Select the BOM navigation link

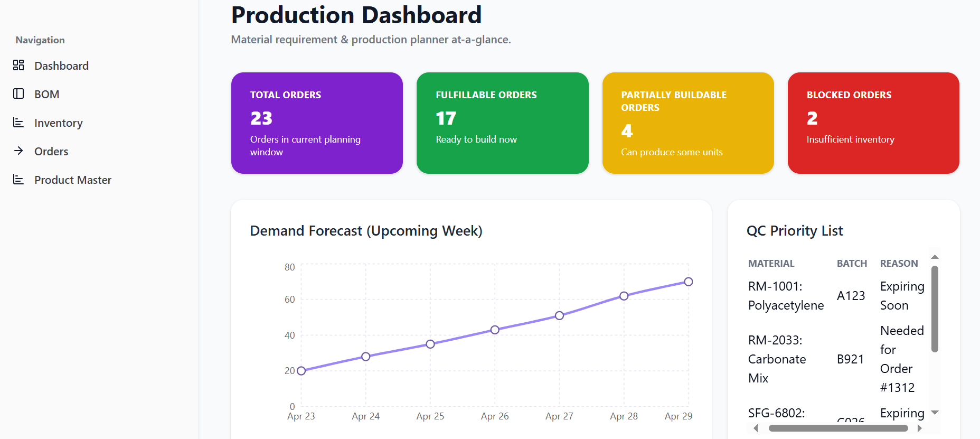click(46, 95)
